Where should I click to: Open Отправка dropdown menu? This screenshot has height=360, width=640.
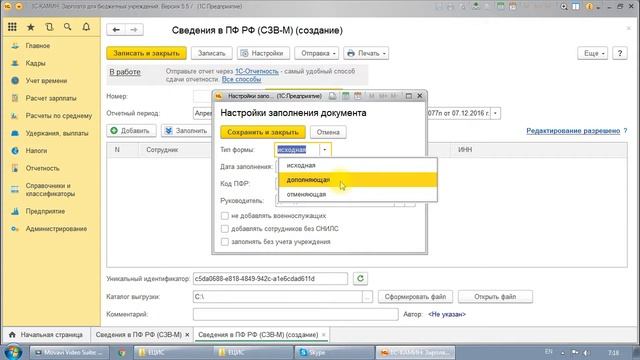(316, 53)
